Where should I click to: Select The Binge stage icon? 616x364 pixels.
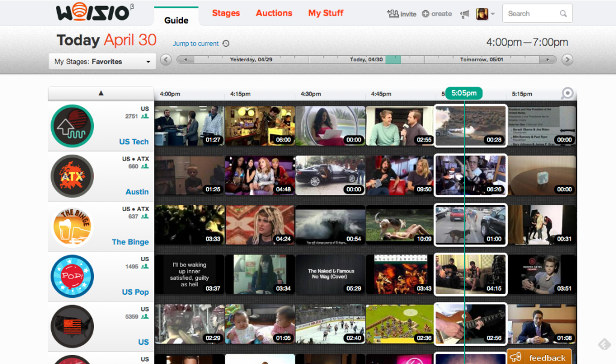(72, 226)
